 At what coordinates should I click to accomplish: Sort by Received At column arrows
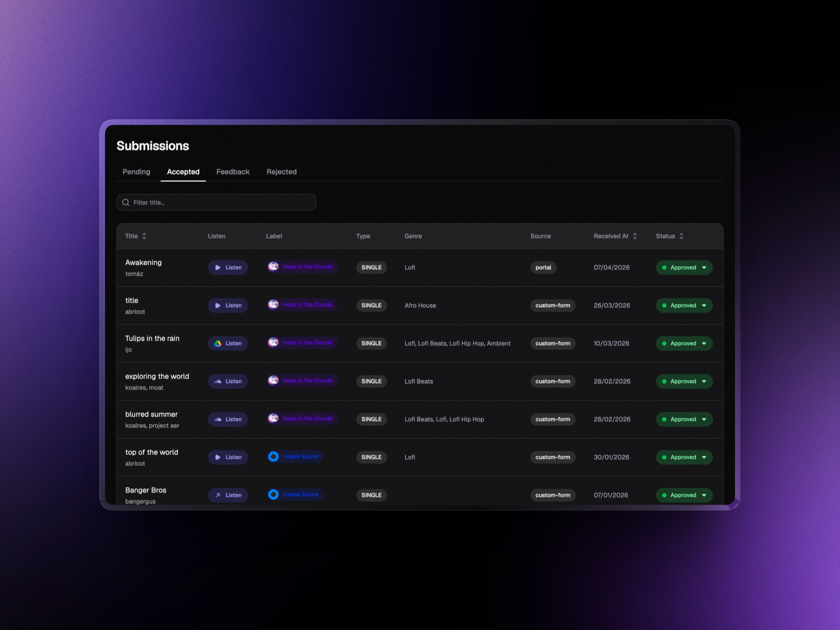point(635,236)
